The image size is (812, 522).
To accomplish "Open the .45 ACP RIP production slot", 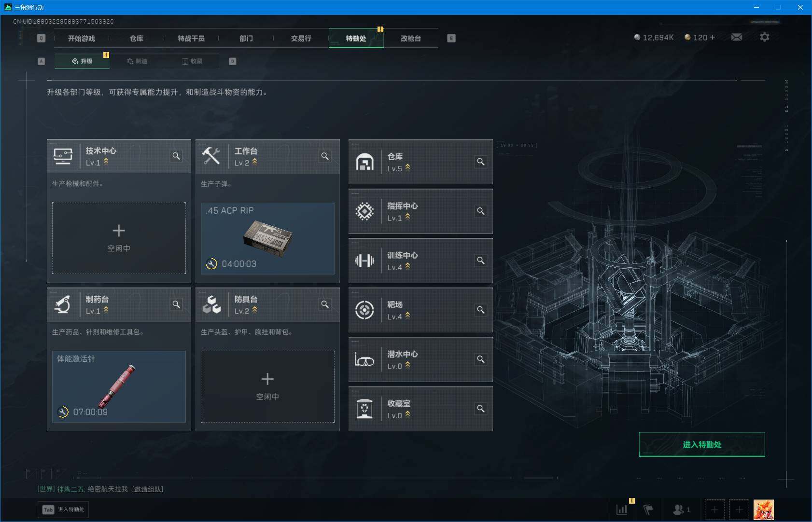I will tap(267, 238).
